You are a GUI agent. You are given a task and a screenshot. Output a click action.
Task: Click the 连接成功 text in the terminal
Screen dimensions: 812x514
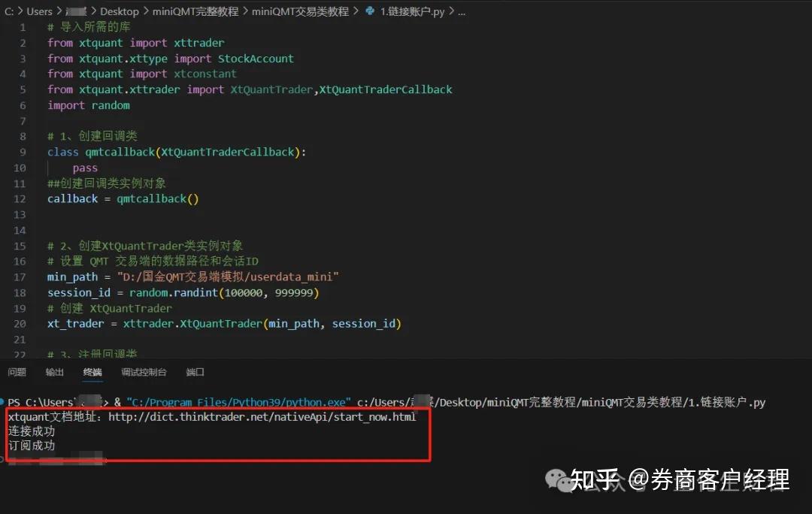[x=32, y=431]
